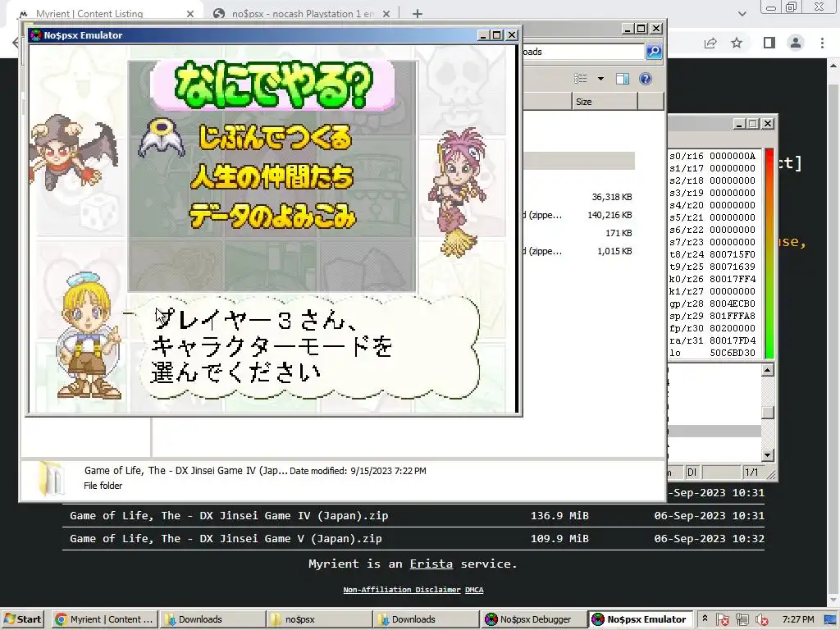The height and width of the screenshot is (630, 840).
Task: Click the Action Center flag tray icon
Action: [x=722, y=620]
